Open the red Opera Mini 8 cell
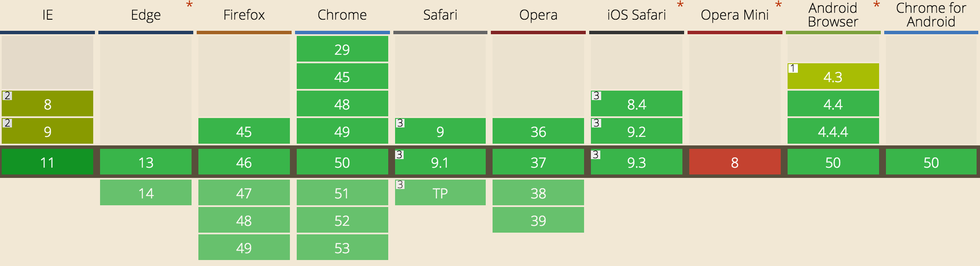This screenshot has height=266, width=980. pyautogui.click(x=735, y=162)
